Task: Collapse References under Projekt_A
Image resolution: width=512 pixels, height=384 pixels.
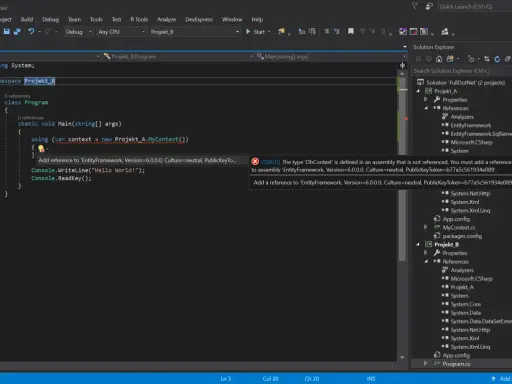Action: click(426, 108)
